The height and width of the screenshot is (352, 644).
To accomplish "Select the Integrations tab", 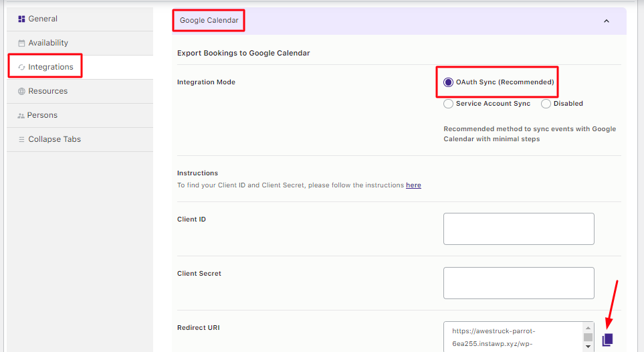I will coord(80,67).
